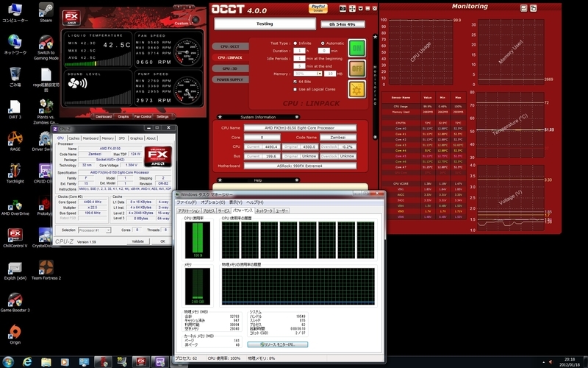Click the OCCT yellow gear settings button
Viewport: 588px width, 368px height.
point(356,89)
